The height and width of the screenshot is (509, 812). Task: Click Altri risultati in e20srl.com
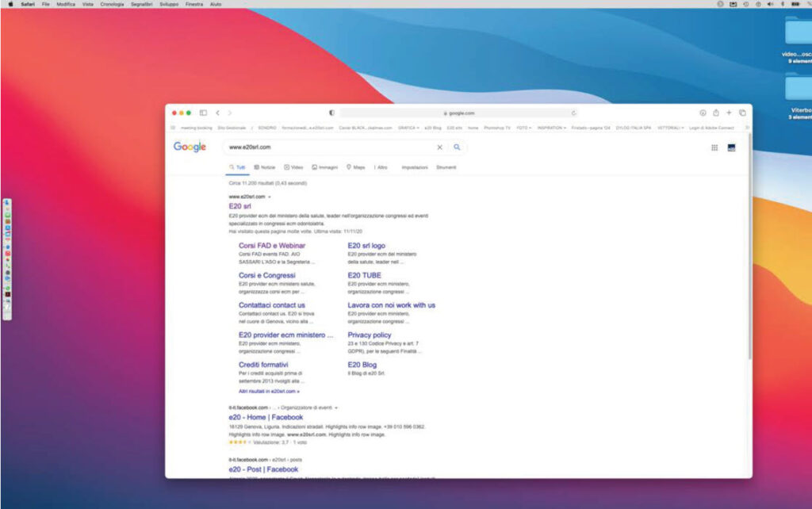click(269, 392)
